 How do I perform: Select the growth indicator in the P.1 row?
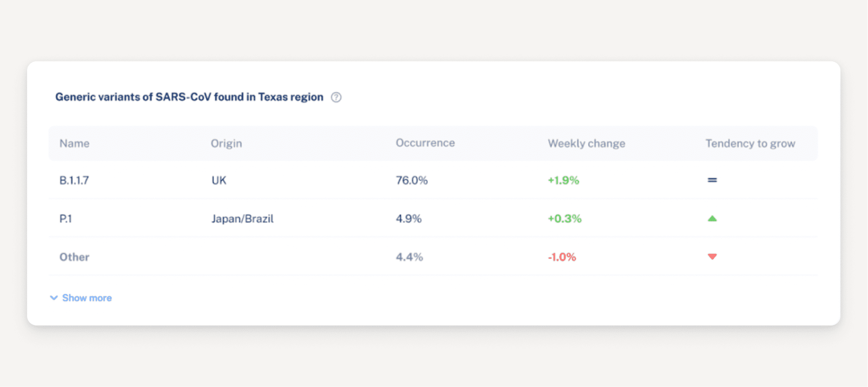coord(712,219)
